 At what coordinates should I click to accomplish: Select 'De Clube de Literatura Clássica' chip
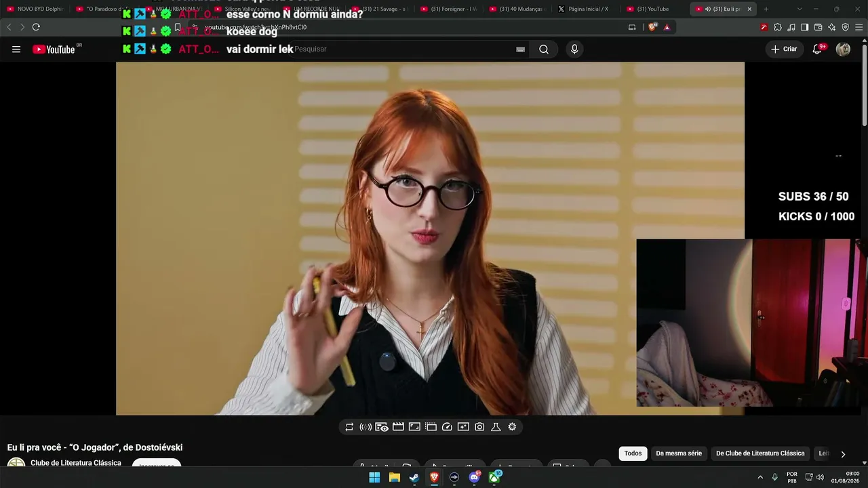pyautogui.click(x=760, y=453)
